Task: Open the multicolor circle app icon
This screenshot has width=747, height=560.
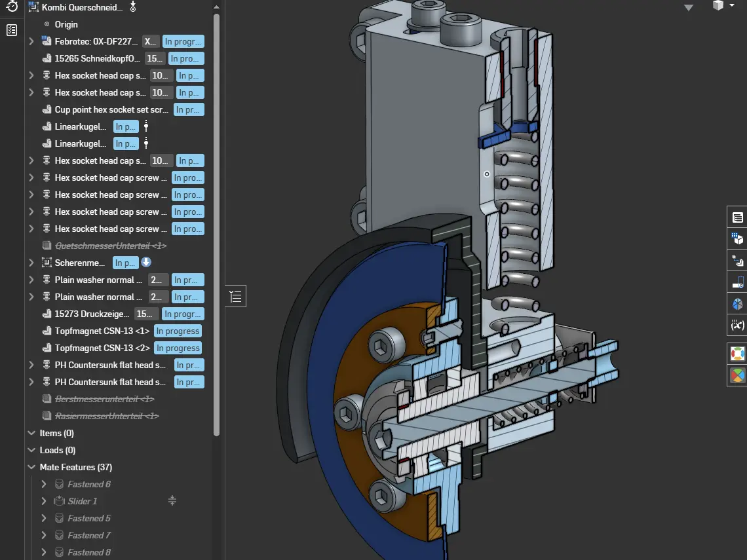Action: click(737, 375)
